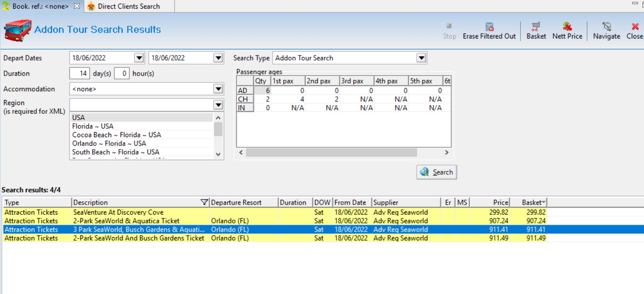Viewport: 644px width, 294px height.
Task: Click the Search button
Action: click(x=437, y=172)
